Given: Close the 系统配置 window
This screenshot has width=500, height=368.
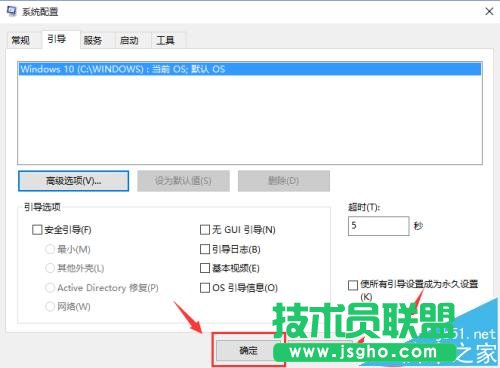Looking at the screenshot, I should 489,11.
